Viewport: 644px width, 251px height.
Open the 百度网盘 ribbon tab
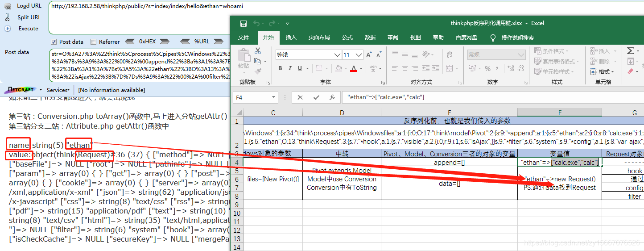[466, 38]
